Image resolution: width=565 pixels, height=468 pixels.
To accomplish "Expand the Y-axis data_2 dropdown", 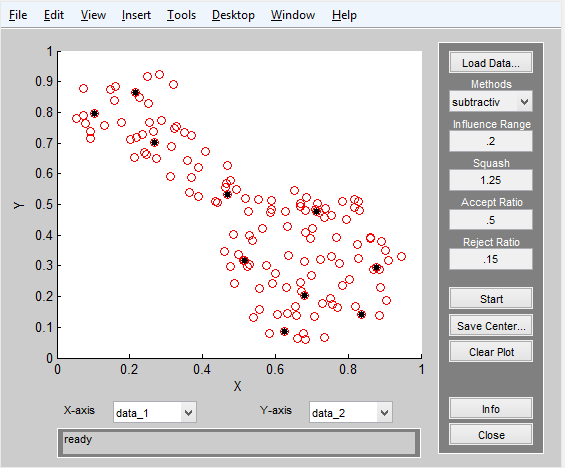I will pyautogui.click(x=351, y=412).
